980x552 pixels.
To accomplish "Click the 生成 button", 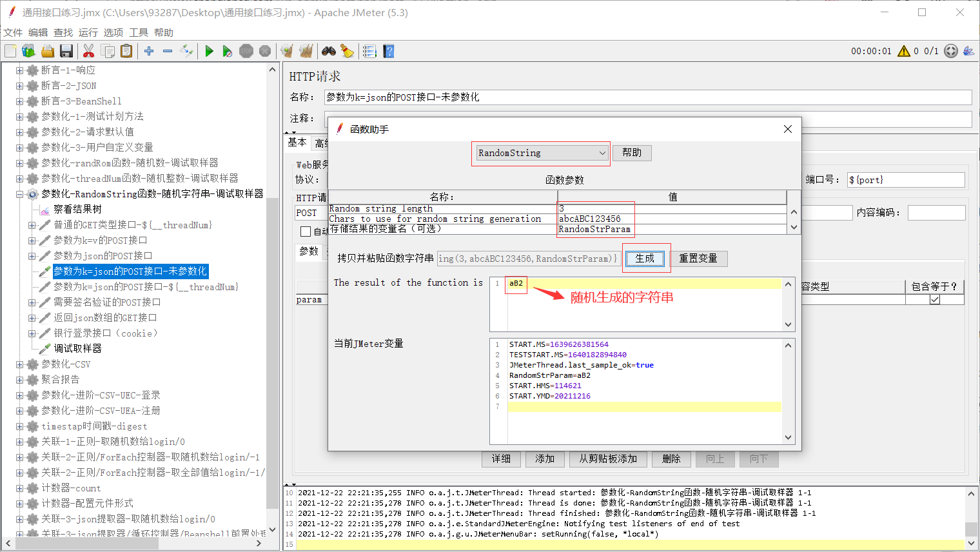I will pyautogui.click(x=645, y=259).
